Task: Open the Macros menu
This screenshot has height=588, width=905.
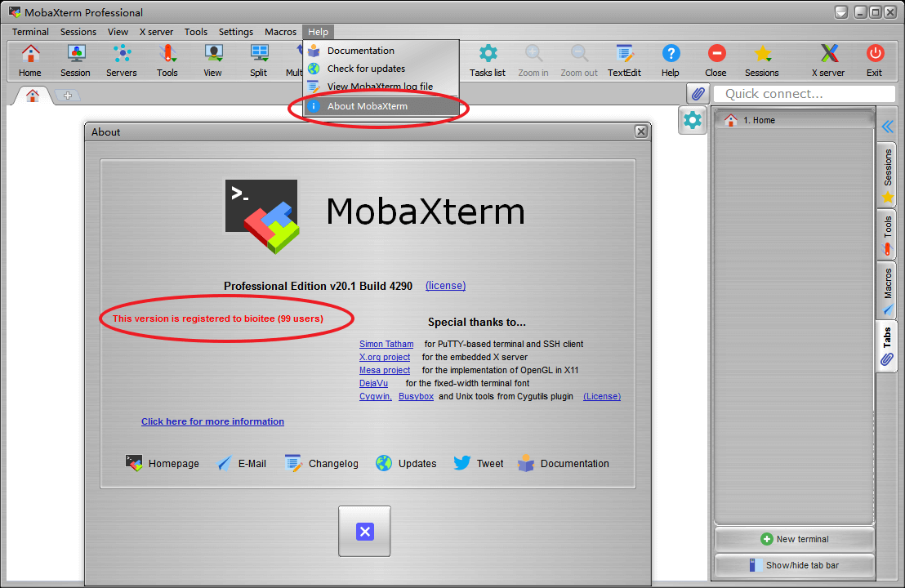Action: click(x=280, y=32)
